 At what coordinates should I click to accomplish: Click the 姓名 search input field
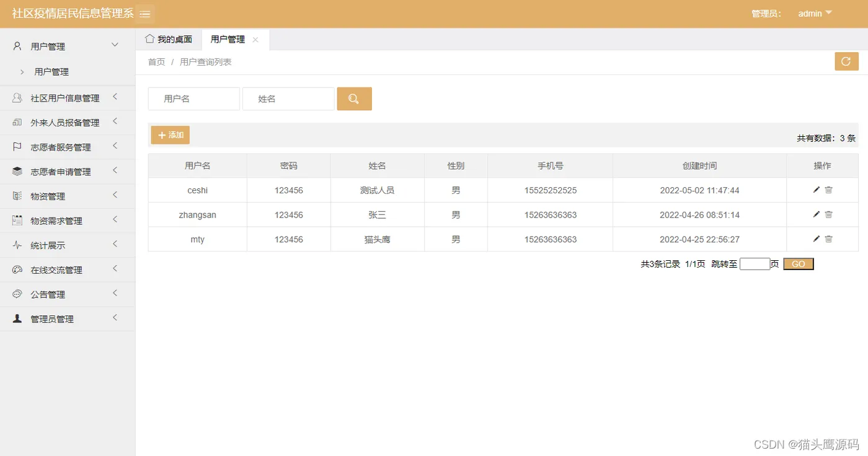click(x=288, y=99)
